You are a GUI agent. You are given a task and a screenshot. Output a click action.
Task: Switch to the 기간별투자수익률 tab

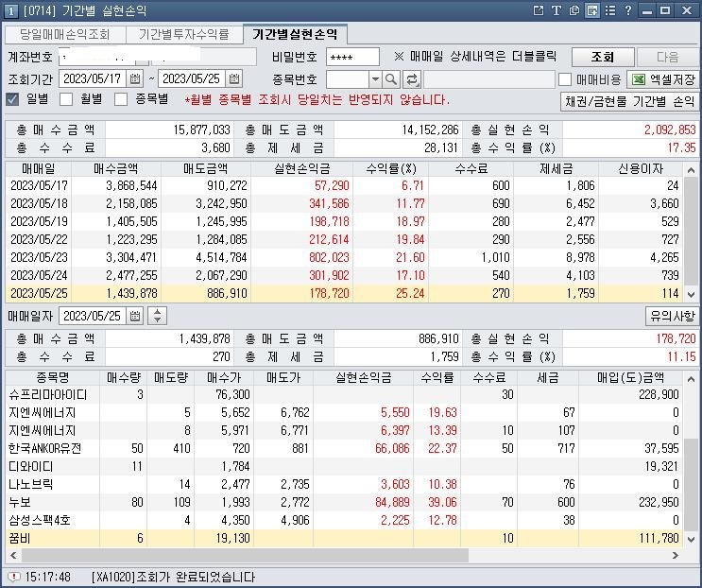[x=183, y=34]
